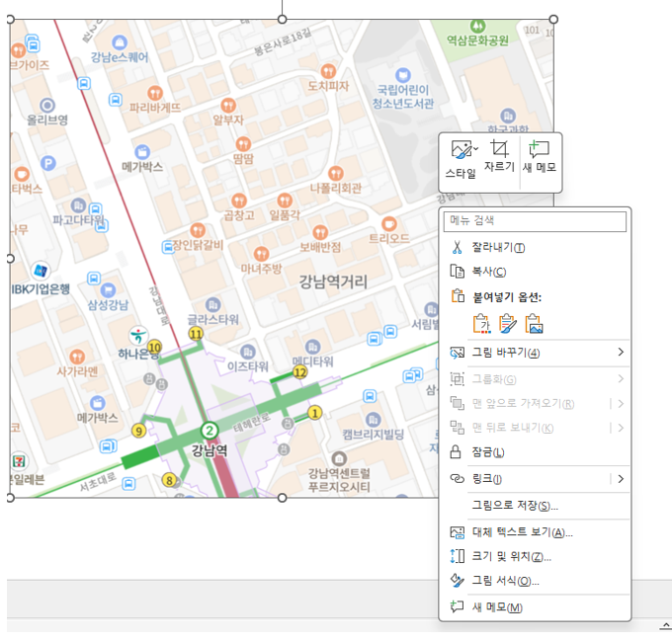672x643 pixels.
Task: Paste as picture option icon
Action: tap(534, 323)
